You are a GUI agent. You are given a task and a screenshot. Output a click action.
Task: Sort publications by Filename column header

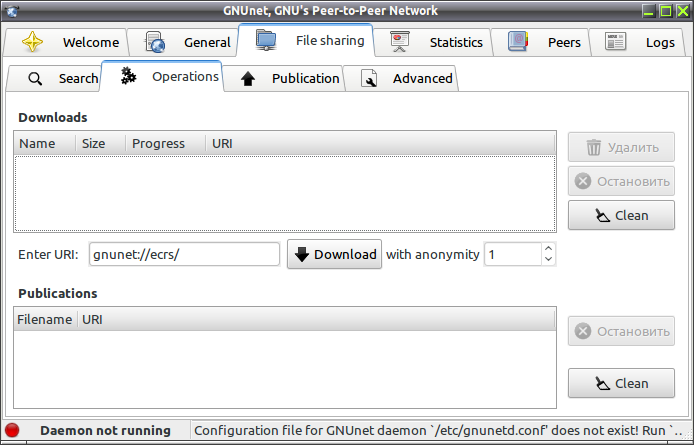click(x=45, y=319)
